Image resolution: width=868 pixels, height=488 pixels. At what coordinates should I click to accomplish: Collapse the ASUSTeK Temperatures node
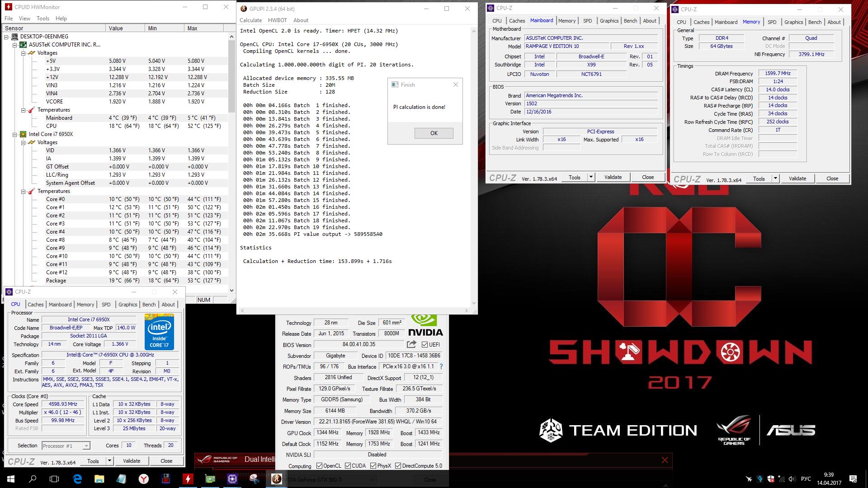(x=23, y=110)
